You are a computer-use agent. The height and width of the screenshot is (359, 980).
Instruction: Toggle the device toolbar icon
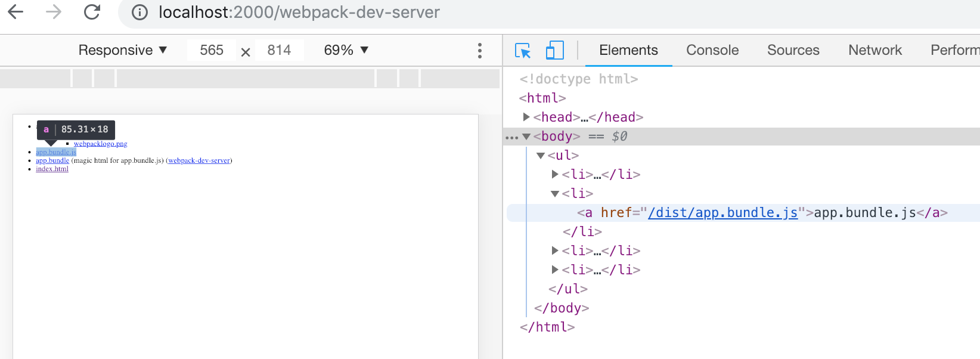[x=554, y=51]
